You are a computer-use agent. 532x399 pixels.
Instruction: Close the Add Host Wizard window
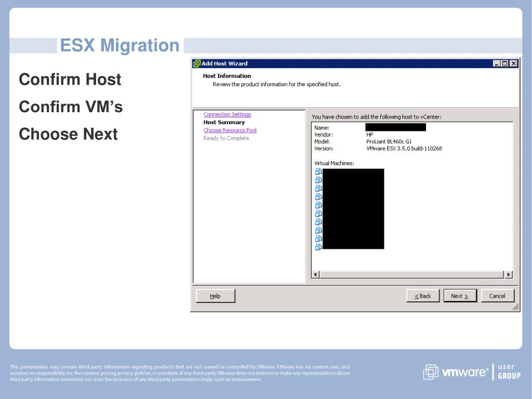pyautogui.click(x=514, y=63)
